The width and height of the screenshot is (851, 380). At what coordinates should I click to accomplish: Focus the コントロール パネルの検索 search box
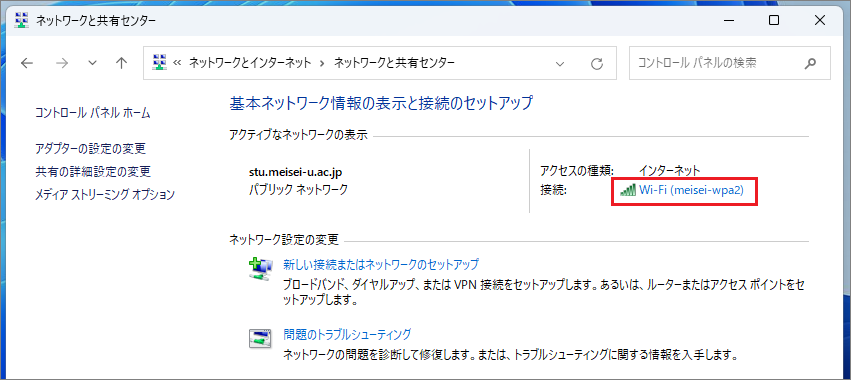coord(729,63)
